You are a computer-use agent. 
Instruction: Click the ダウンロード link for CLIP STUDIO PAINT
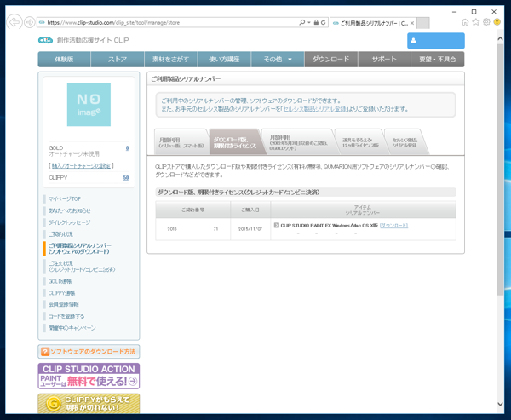pyautogui.click(x=393, y=225)
